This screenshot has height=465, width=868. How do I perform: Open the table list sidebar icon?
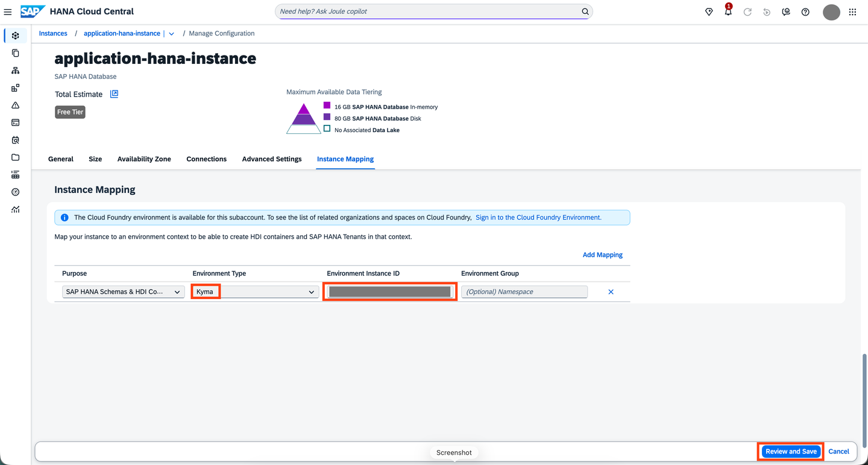click(x=16, y=175)
